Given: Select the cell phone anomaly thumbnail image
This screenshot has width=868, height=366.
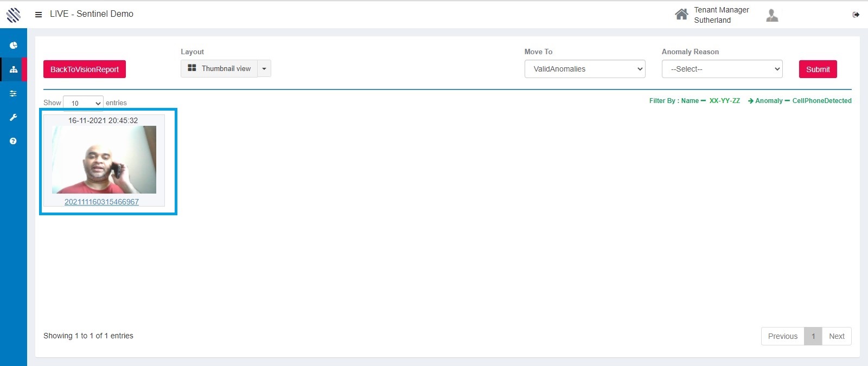Looking at the screenshot, I should [x=104, y=159].
